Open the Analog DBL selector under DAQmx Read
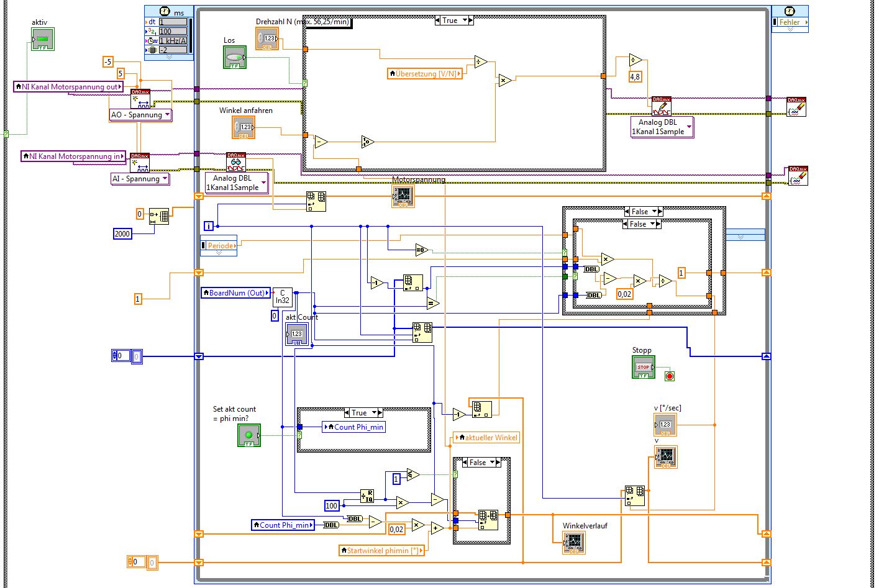 tap(237, 183)
